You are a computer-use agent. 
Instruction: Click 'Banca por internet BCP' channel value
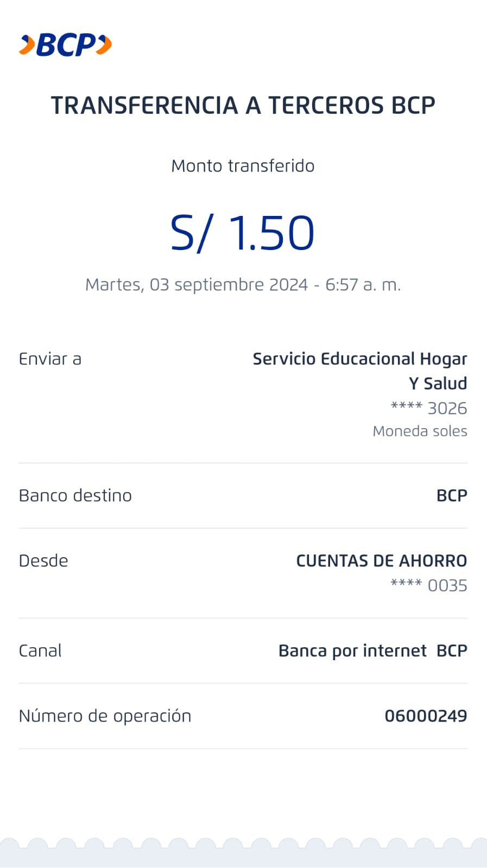click(372, 651)
